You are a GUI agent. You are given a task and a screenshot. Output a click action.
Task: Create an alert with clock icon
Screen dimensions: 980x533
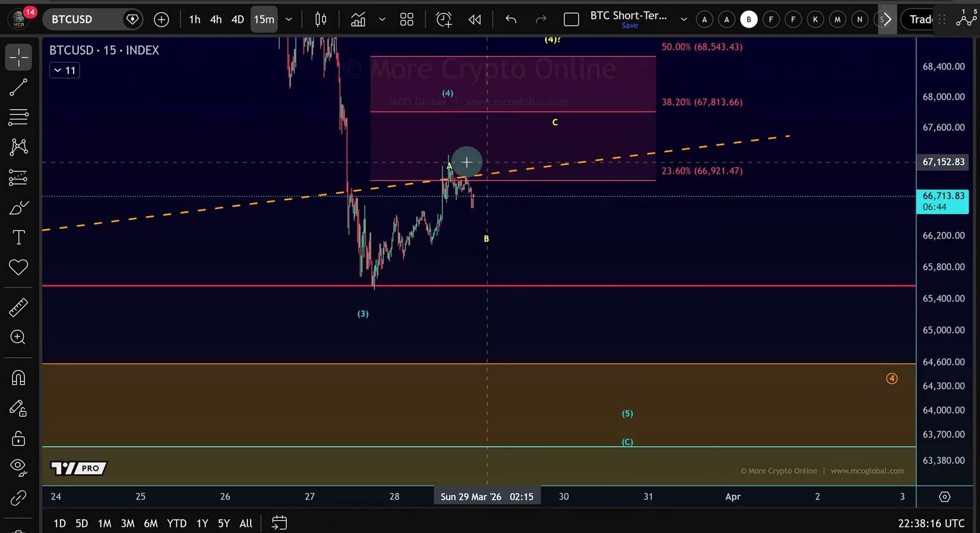(444, 20)
